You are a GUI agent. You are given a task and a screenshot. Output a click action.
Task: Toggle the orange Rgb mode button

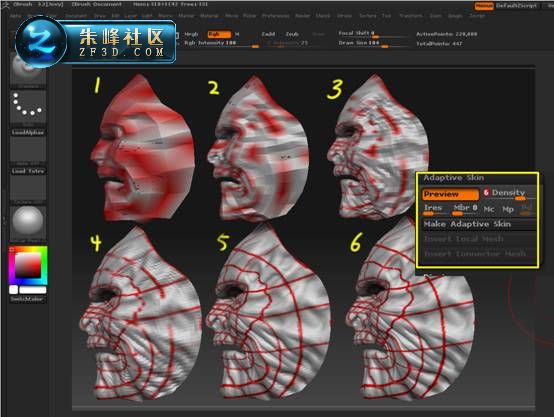tap(219, 34)
